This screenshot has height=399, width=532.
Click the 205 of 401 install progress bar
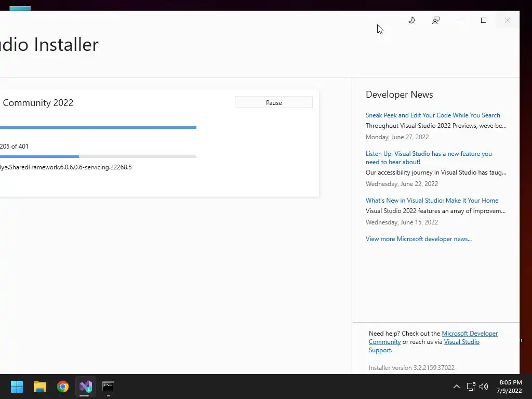pyautogui.click(x=98, y=157)
